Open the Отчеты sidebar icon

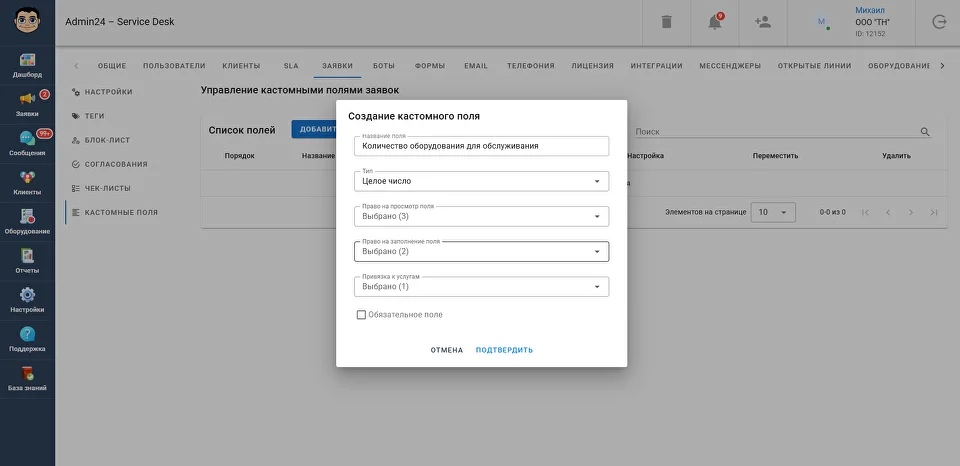(x=28, y=258)
